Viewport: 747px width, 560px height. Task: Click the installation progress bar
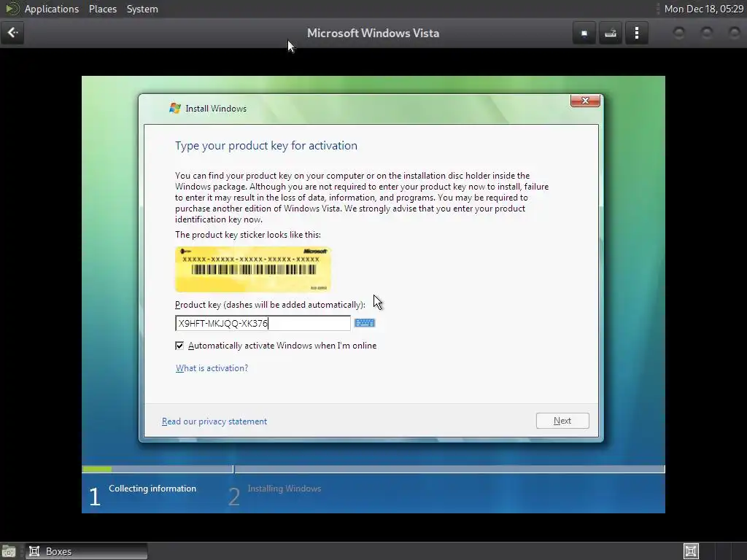pos(373,469)
